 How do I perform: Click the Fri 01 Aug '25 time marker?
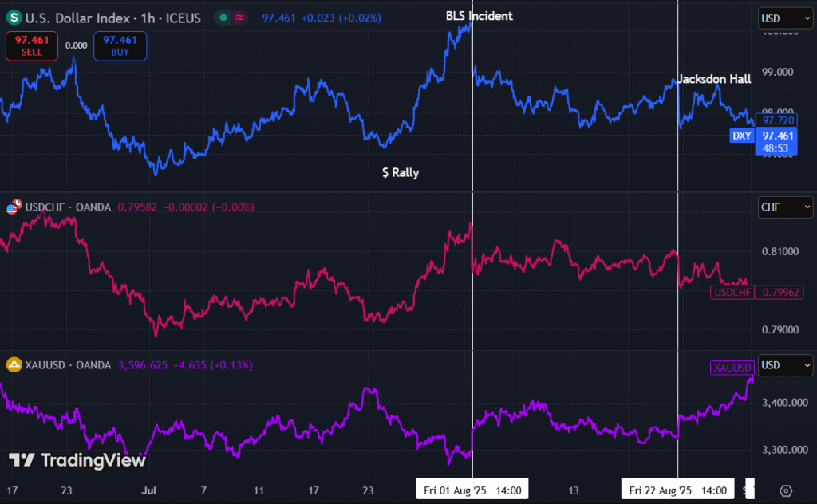click(x=473, y=490)
